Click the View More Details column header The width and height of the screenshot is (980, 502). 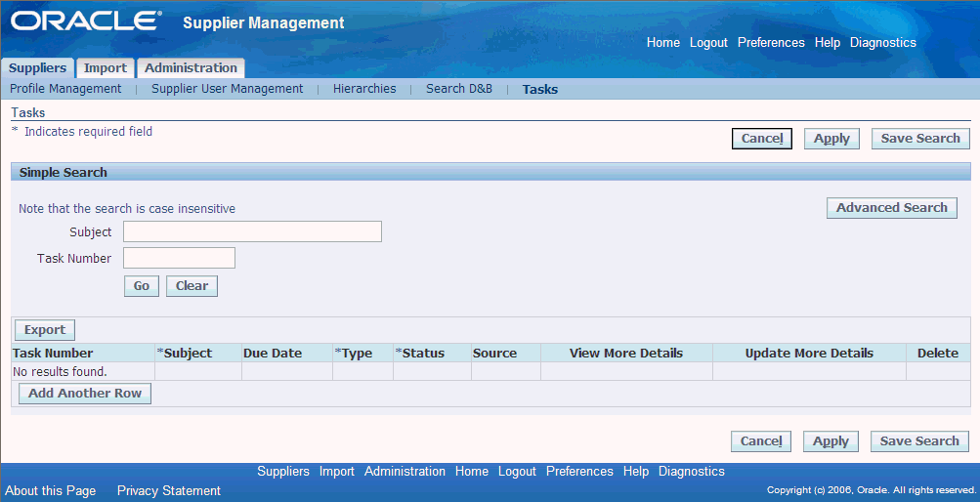point(626,354)
